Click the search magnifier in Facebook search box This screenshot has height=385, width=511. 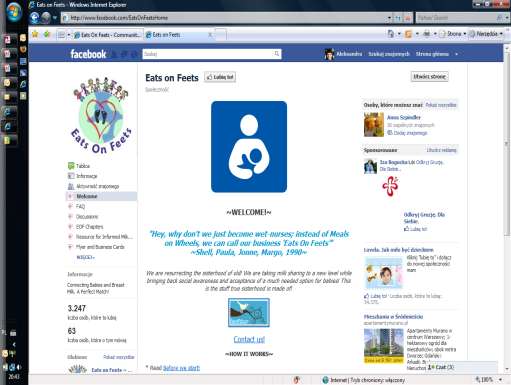click(x=277, y=54)
